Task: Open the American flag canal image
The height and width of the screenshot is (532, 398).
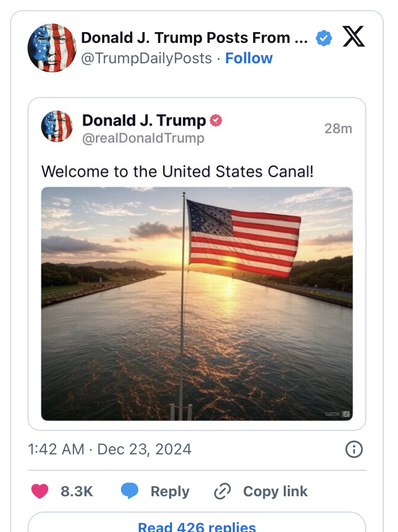Action: (196, 304)
